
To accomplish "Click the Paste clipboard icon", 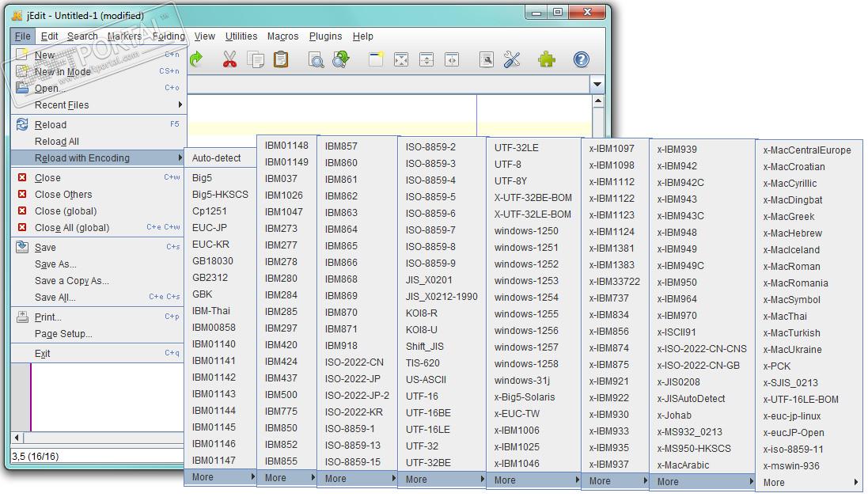I will click(281, 59).
